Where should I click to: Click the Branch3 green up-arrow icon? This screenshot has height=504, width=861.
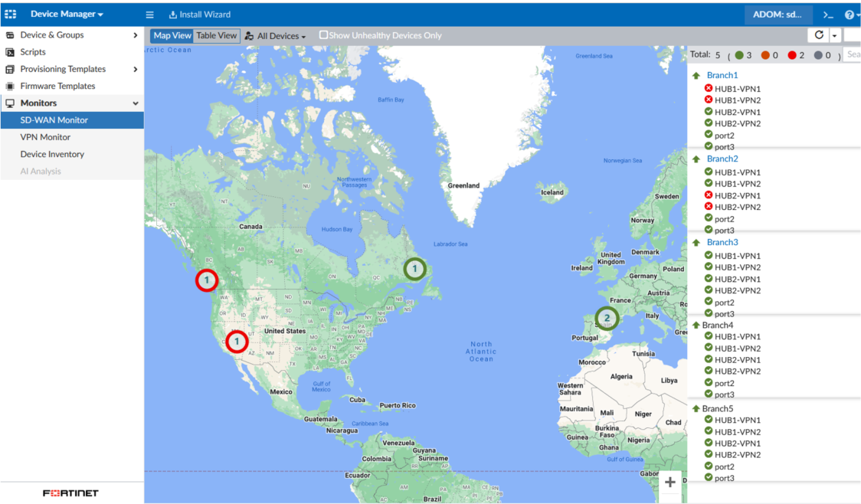[x=696, y=243]
